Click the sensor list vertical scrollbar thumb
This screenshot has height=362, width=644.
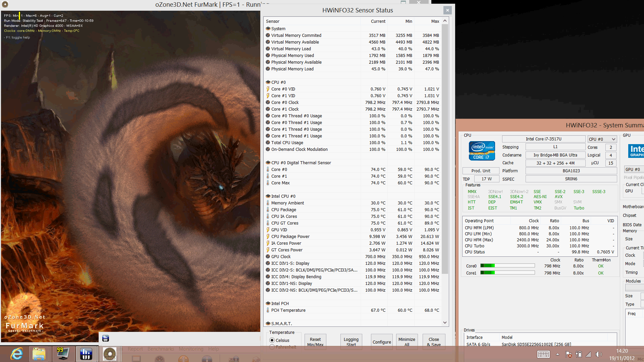click(x=445, y=149)
